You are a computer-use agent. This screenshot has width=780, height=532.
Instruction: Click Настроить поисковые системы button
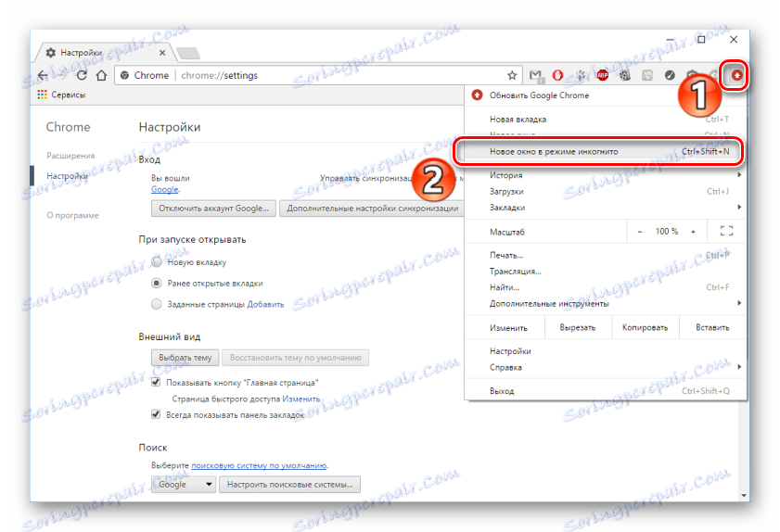tap(290, 485)
